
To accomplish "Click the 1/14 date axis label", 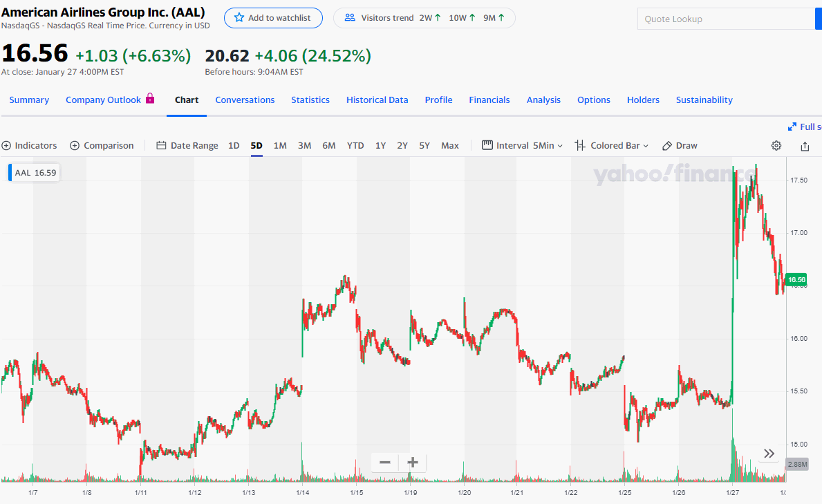I will tap(303, 492).
